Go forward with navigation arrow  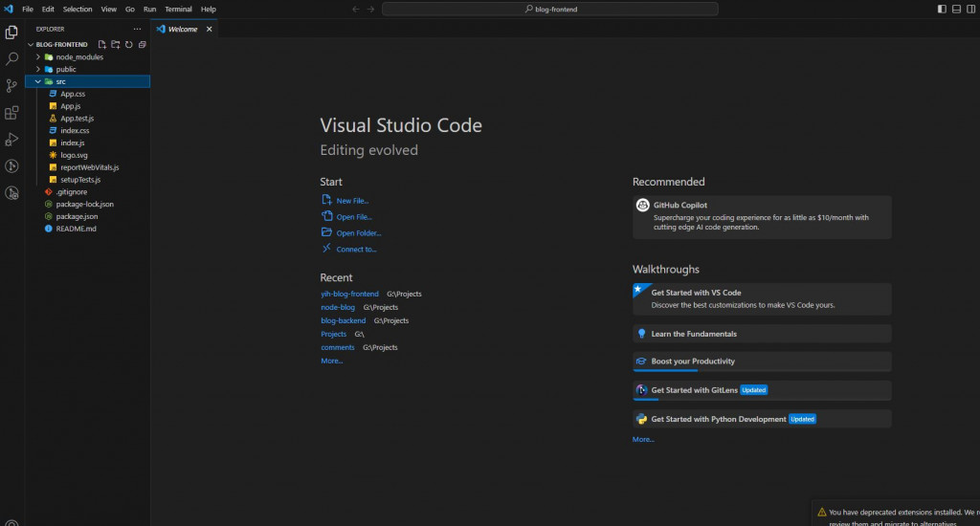370,10
